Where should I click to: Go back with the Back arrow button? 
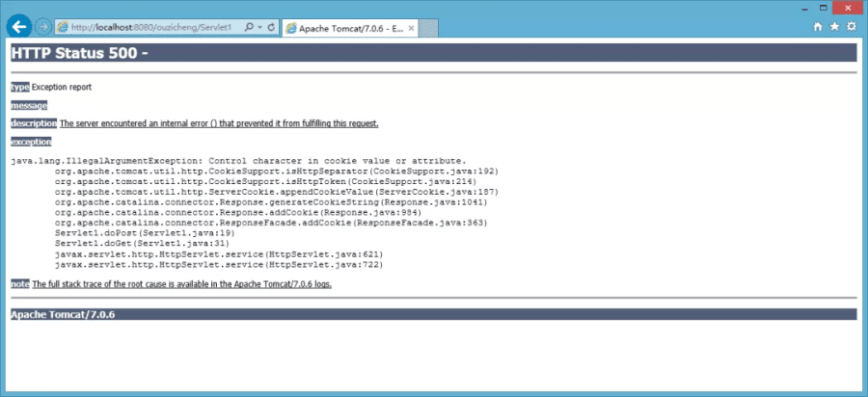[19, 27]
